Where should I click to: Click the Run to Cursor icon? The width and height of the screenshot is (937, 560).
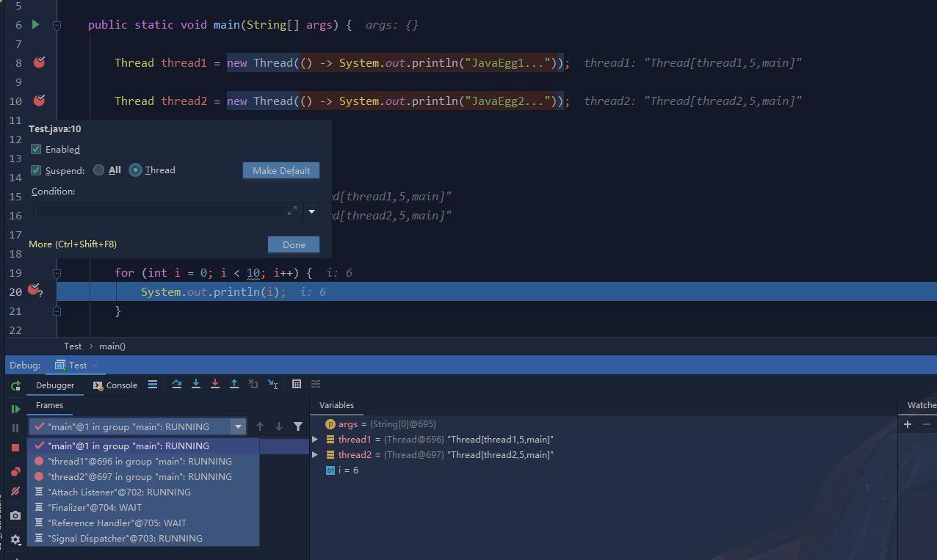pos(272,384)
